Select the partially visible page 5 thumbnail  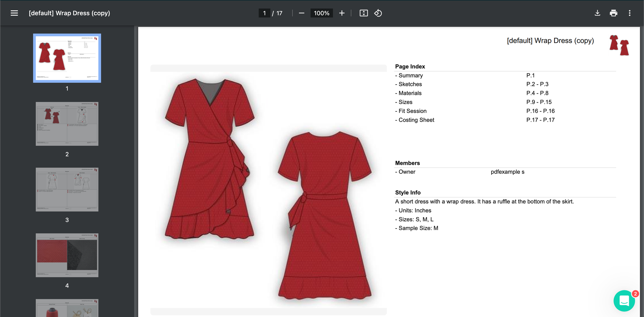[x=67, y=308]
